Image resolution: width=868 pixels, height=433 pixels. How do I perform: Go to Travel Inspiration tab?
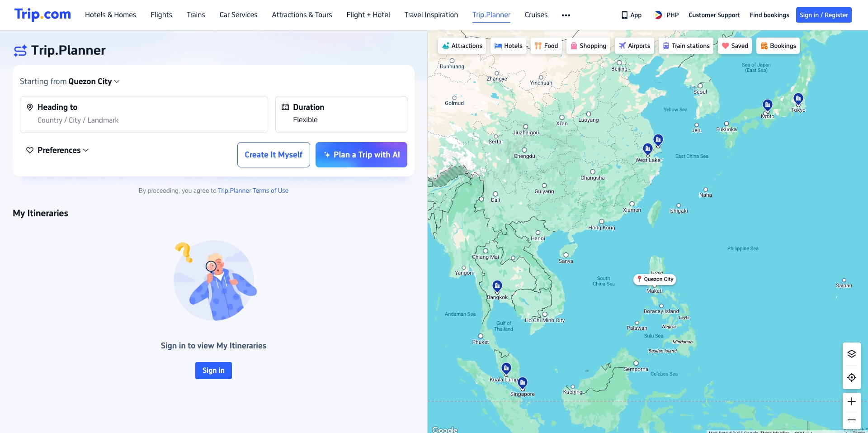pyautogui.click(x=431, y=15)
